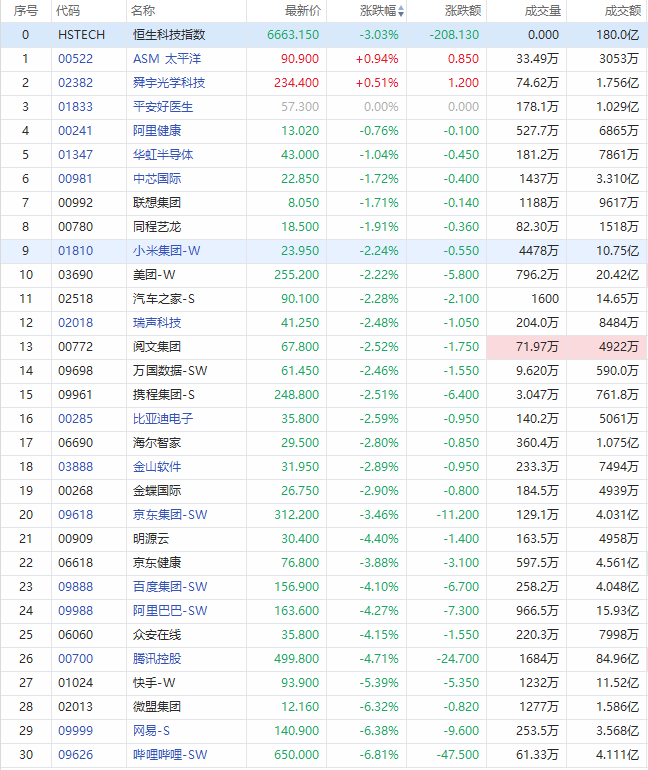Select index price 6663.150
The height and width of the screenshot is (770, 648).
tap(293, 35)
